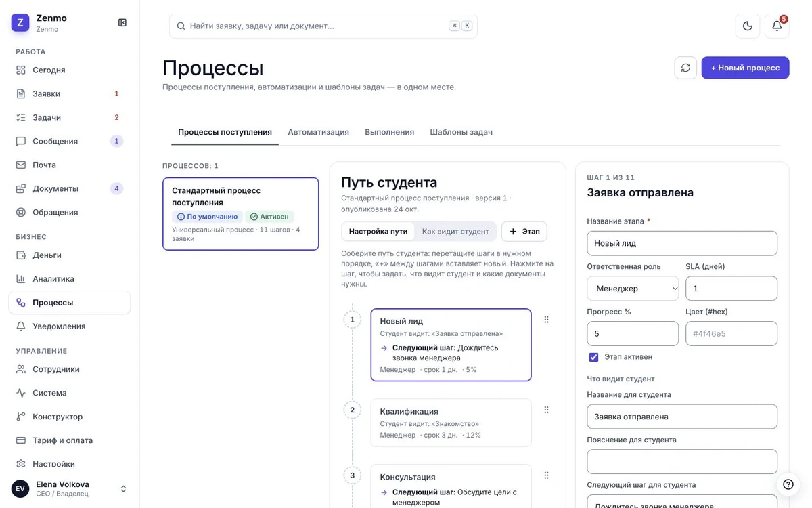Select the Квалификация step card
The height and width of the screenshot is (508, 812).
pyautogui.click(x=451, y=423)
